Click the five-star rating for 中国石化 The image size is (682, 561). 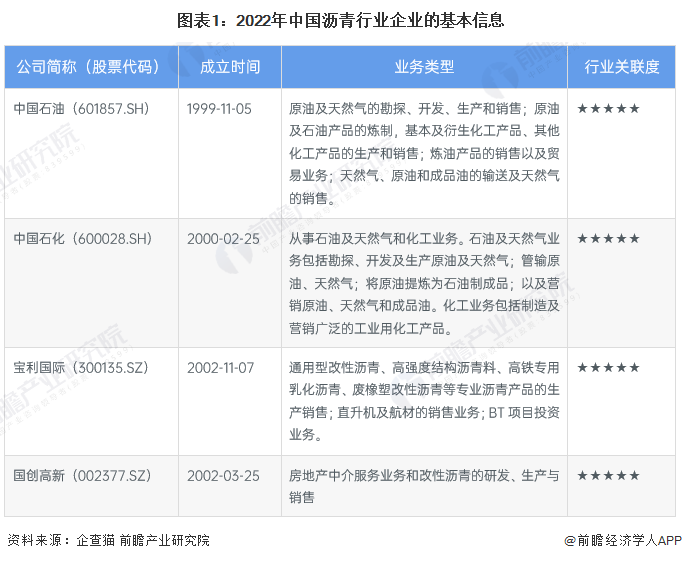pyautogui.click(x=608, y=239)
